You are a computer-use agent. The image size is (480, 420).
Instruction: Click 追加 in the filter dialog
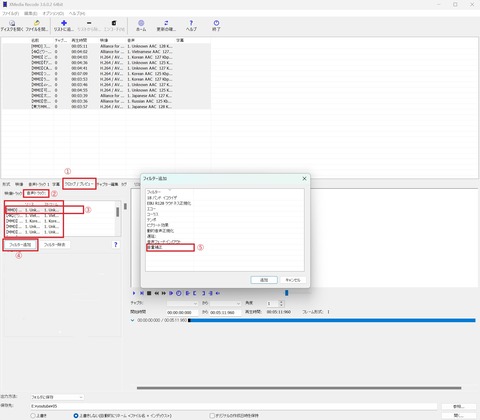[x=264, y=280]
